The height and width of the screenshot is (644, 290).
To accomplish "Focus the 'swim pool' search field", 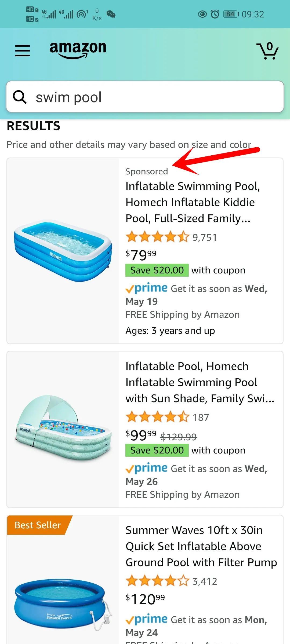I will (x=145, y=97).
